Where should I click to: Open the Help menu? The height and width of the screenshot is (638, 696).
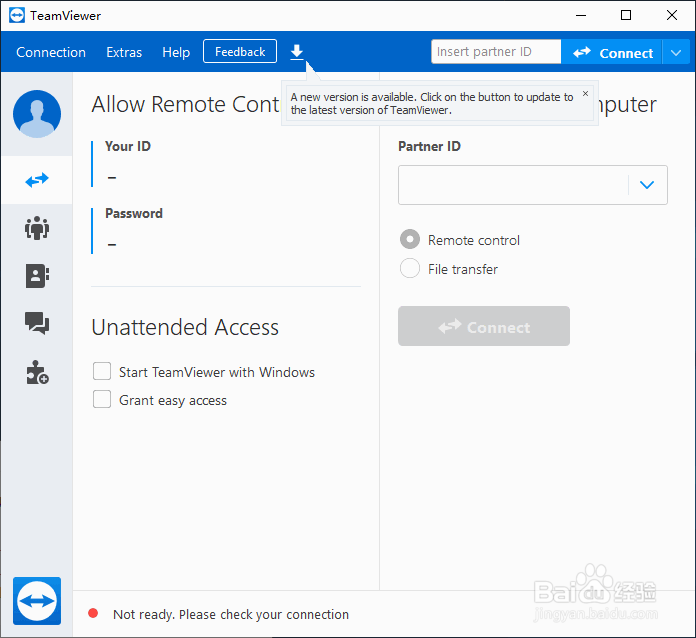pos(176,52)
